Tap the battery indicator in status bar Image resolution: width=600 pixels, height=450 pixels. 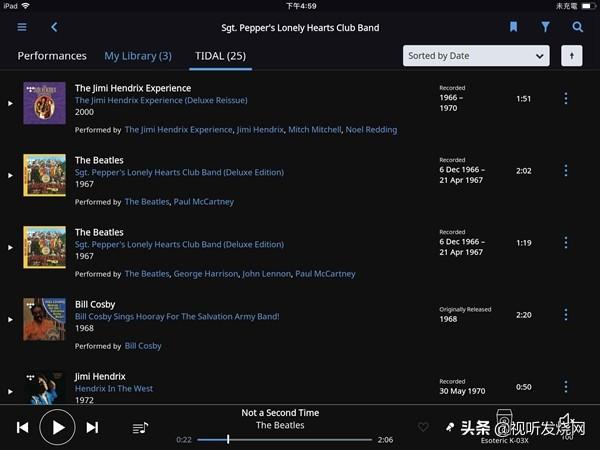[588, 6]
